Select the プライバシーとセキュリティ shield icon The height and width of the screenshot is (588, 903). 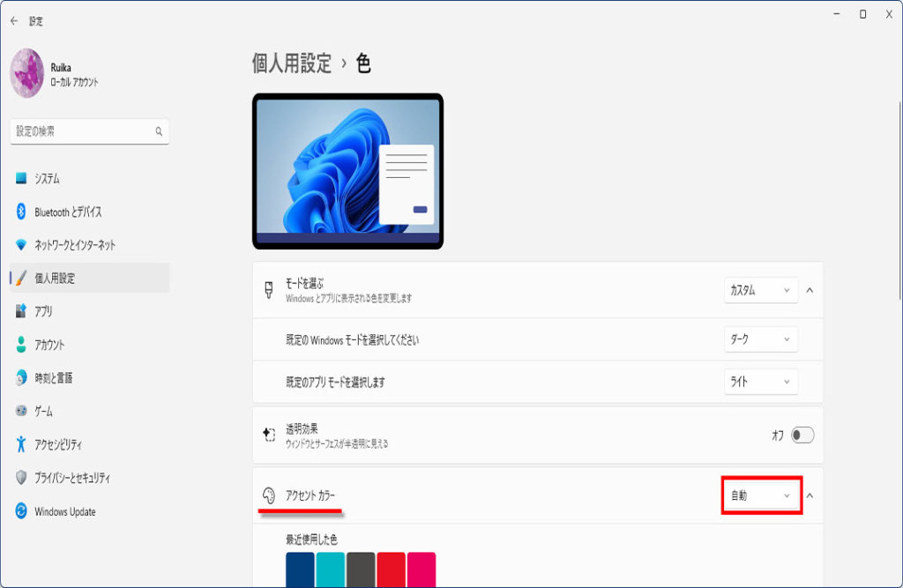coord(21,478)
